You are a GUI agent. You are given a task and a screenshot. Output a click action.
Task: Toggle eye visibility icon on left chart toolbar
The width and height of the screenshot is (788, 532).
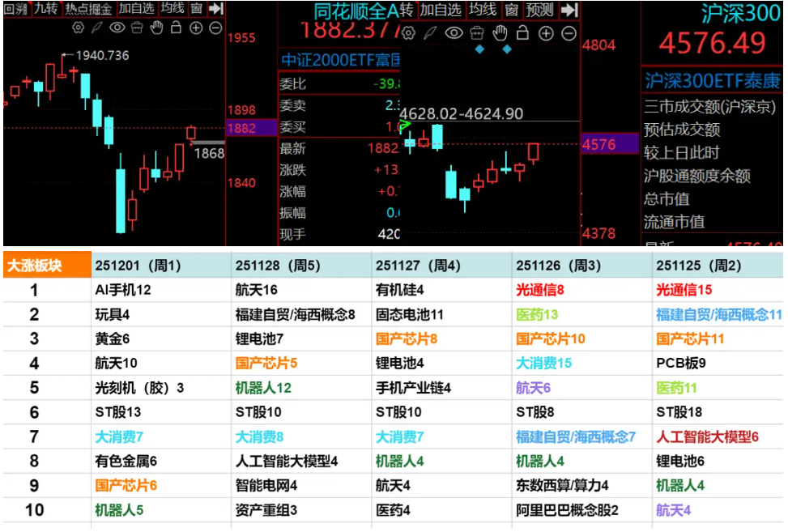coord(117,28)
